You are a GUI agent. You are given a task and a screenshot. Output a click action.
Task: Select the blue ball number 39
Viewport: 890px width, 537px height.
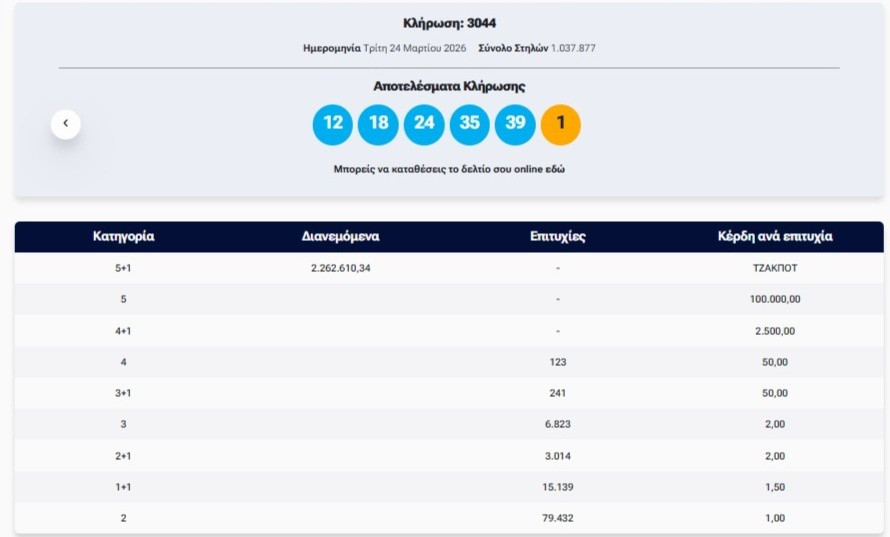point(515,124)
